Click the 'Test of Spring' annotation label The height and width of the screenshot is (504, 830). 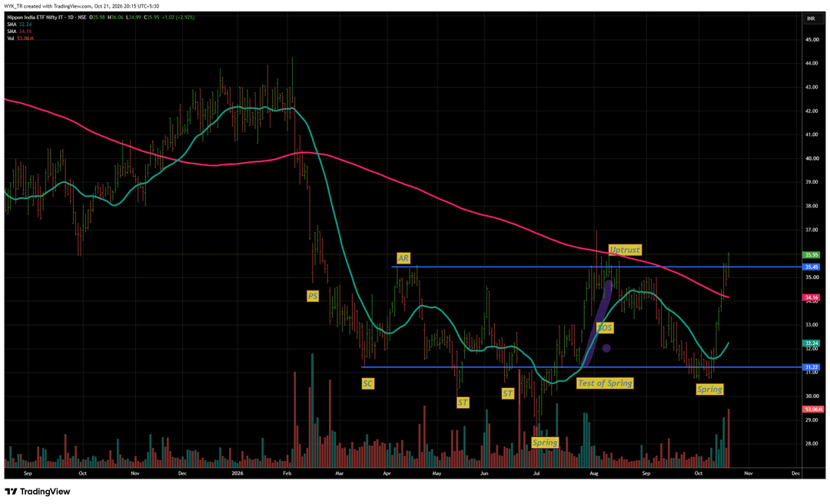point(605,383)
